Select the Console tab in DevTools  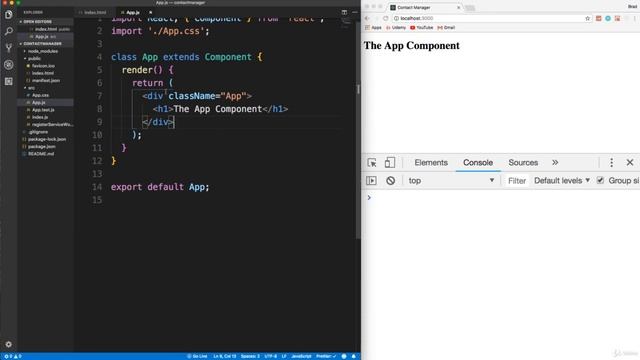(478, 162)
